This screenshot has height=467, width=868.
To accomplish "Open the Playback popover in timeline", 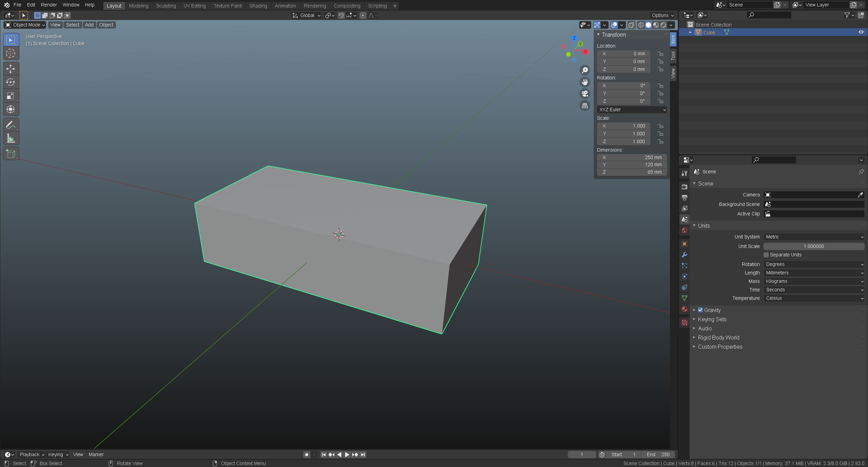I will click(x=32, y=454).
